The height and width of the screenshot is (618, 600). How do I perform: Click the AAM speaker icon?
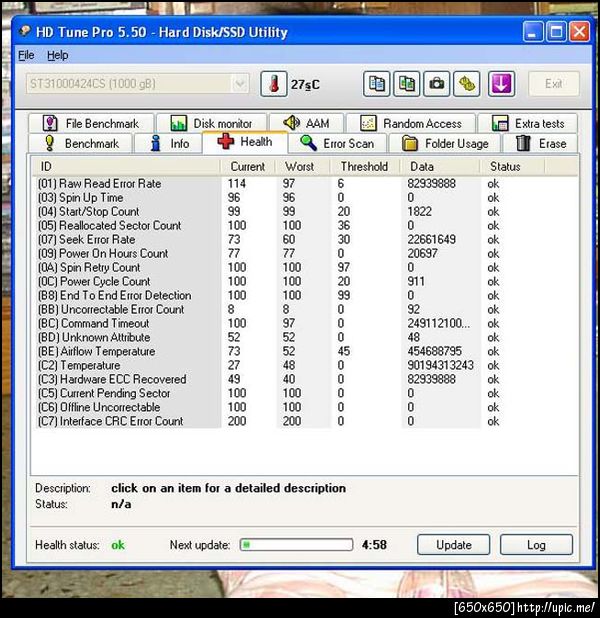coord(291,123)
